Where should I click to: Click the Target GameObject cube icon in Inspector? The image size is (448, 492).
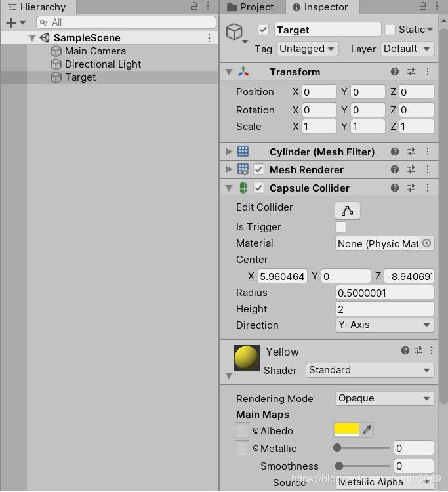(x=234, y=31)
